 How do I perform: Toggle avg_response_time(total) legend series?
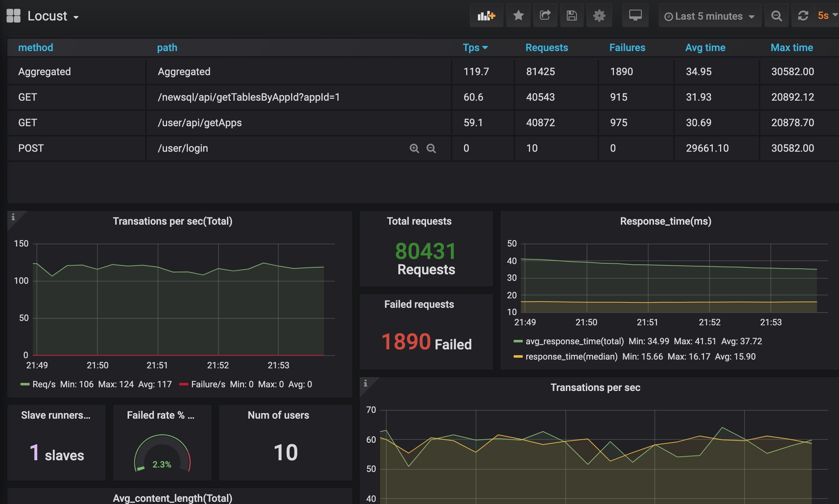[x=574, y=341]
